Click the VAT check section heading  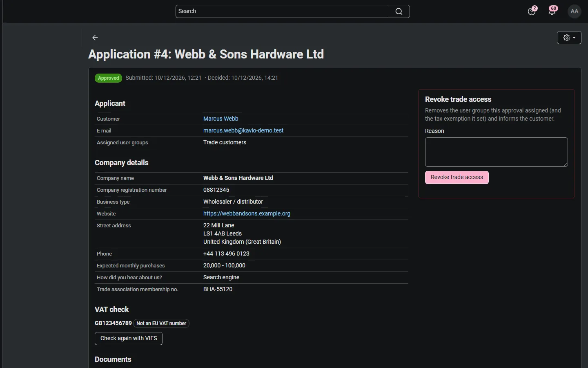(111, 310)
